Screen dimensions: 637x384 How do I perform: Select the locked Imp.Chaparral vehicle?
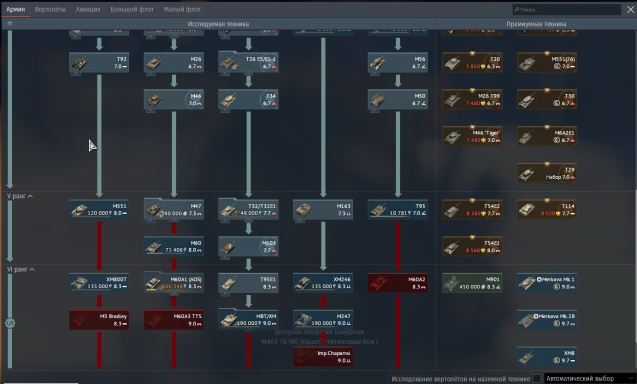[323, 356]
